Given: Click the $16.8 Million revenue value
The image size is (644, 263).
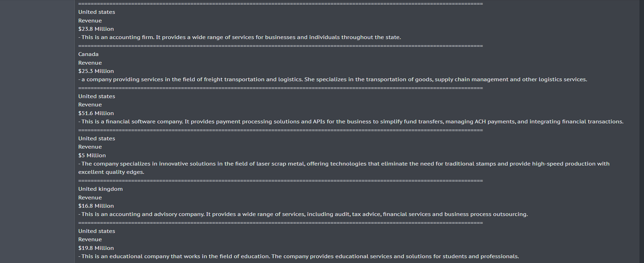Looking at the screenshot, I should click(96, 206).
